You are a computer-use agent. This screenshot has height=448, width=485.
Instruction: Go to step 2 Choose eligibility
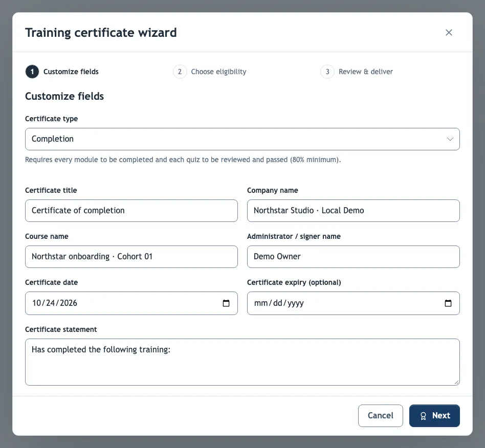point(210,72)
